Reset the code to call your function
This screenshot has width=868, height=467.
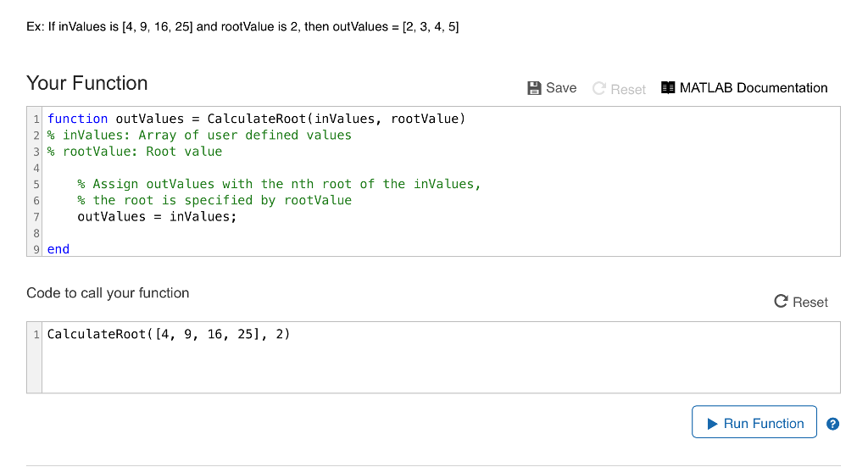[801, 302]
